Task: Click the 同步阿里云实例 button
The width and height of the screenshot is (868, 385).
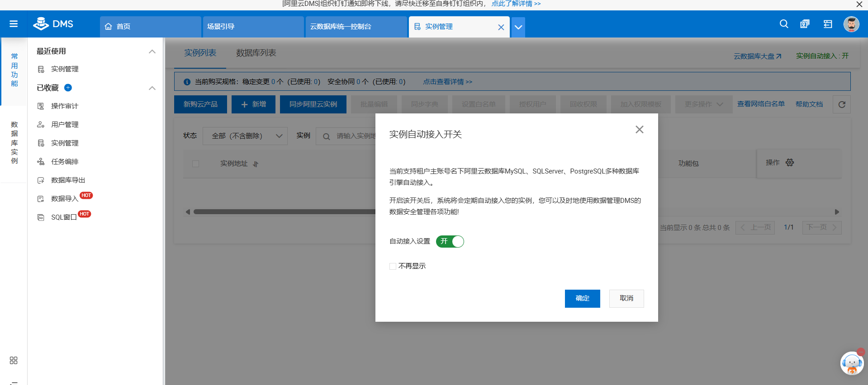Action: point(313,104)
